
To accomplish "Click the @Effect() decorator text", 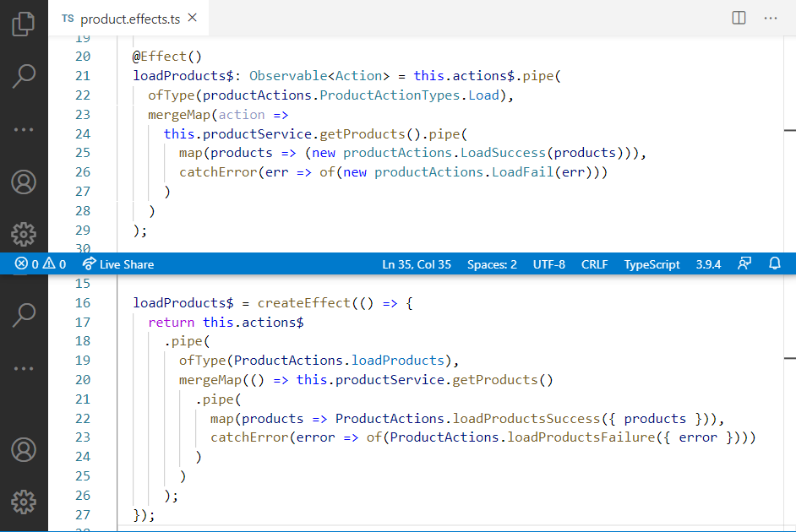I will pyautogui.click(x=167, y=57).
